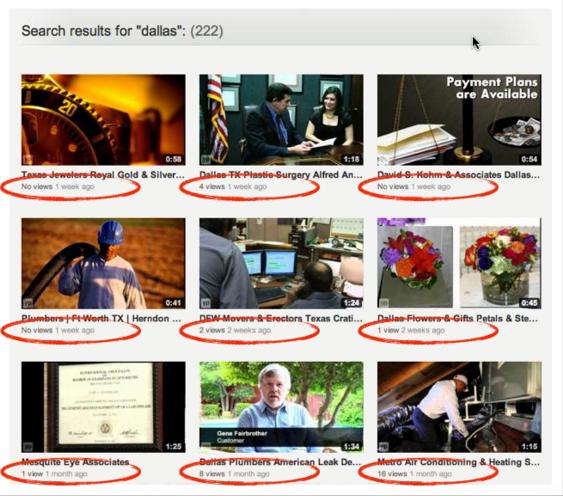Image resolution: width=563 pixels, height=496 pixels.
Task: Click the DFW Movers & Erectors Texas title
Action: point(281,319)
